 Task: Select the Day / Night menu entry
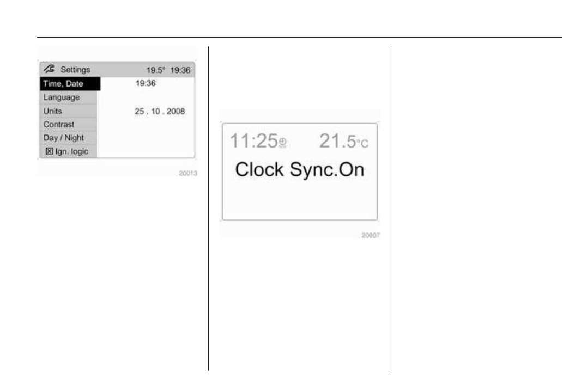coord(64,138)
